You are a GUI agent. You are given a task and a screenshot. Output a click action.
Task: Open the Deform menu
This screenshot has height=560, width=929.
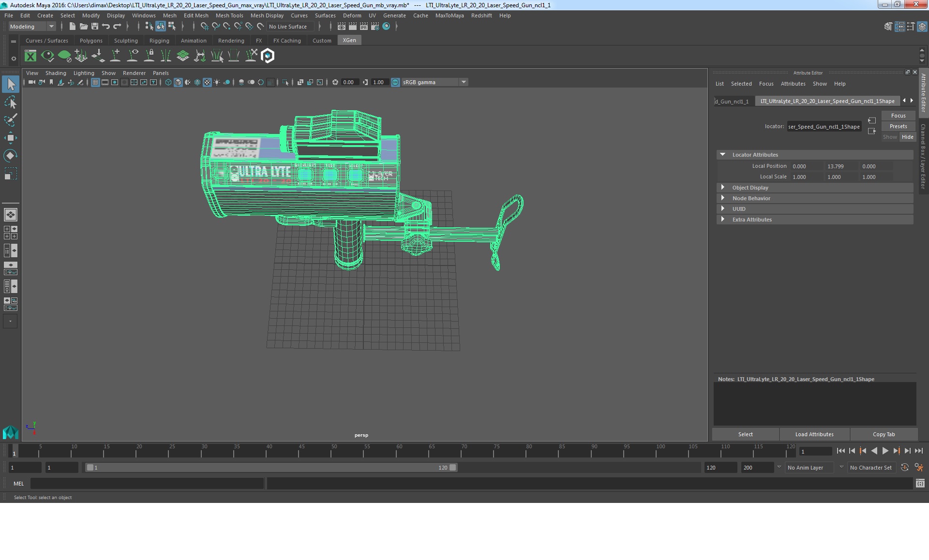coord(352,15)
